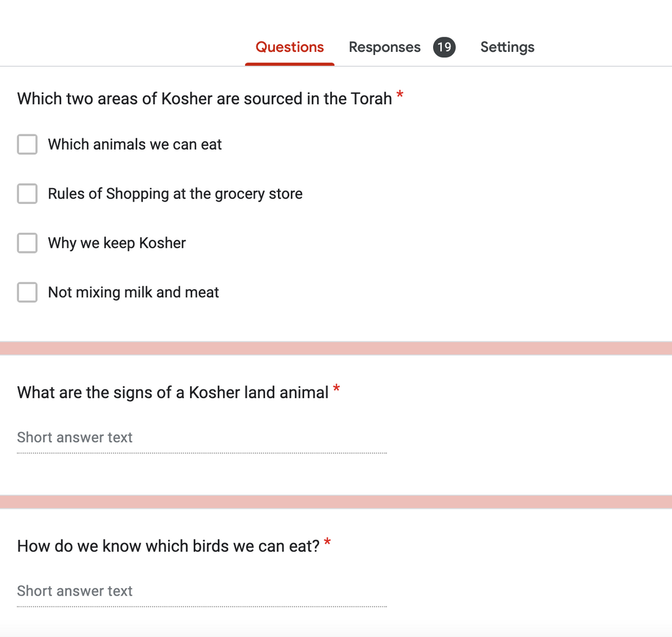Select the "Which two areas of Kosher" question title
The image size is (672, 637).
click(205, 99)
